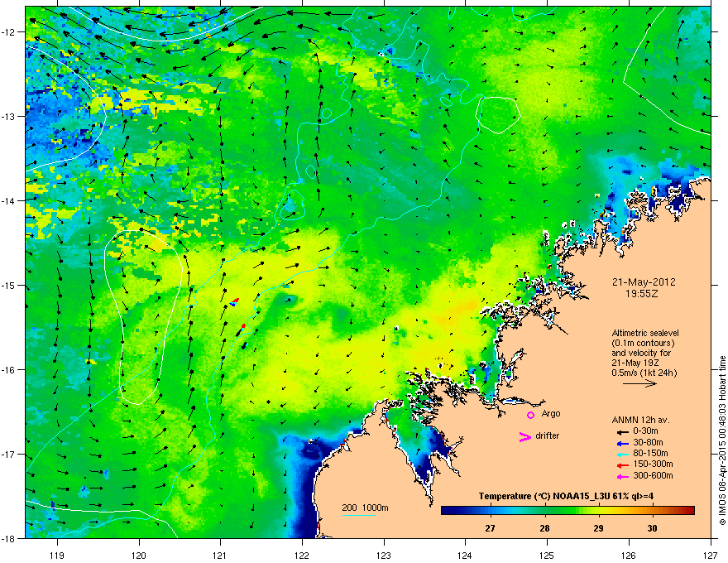This screenshot has height=563, width=728.
Task: Click the magenta 300-600m legend arrow
Action: tap(622, 476)
